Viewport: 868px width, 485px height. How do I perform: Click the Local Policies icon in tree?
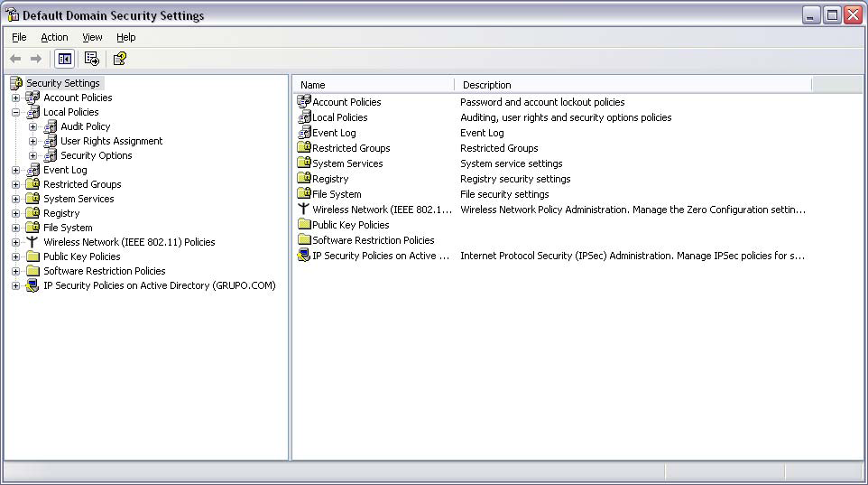[33, 112]
